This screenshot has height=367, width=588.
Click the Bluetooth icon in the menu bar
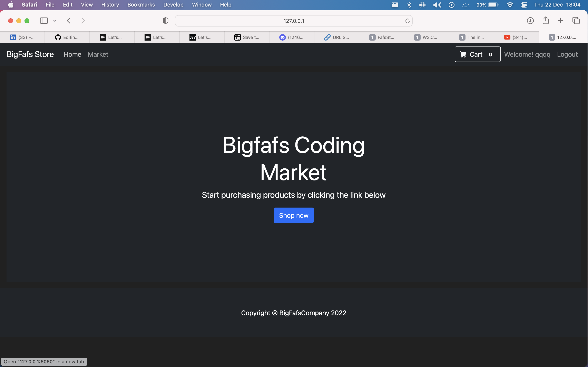click(409, 5)
